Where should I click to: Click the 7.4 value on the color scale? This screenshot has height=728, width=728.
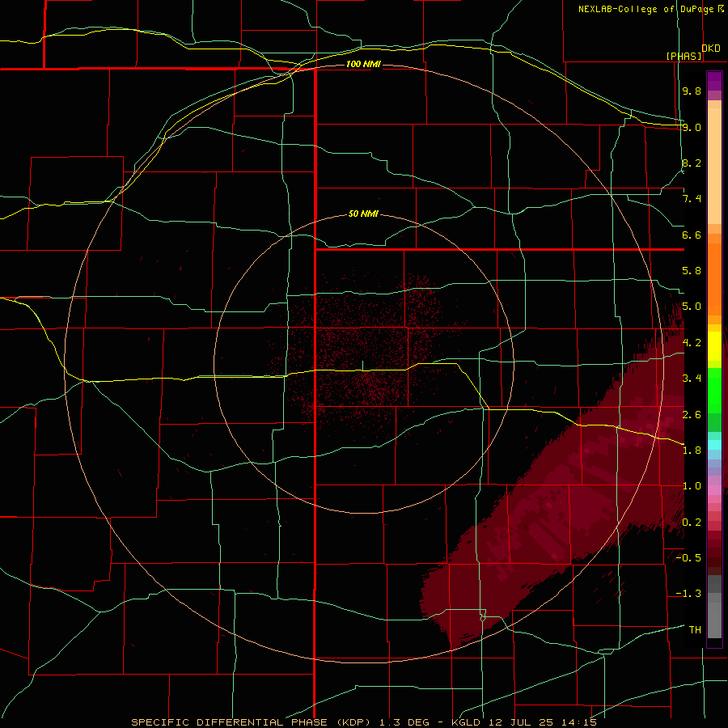pos(692,199)
